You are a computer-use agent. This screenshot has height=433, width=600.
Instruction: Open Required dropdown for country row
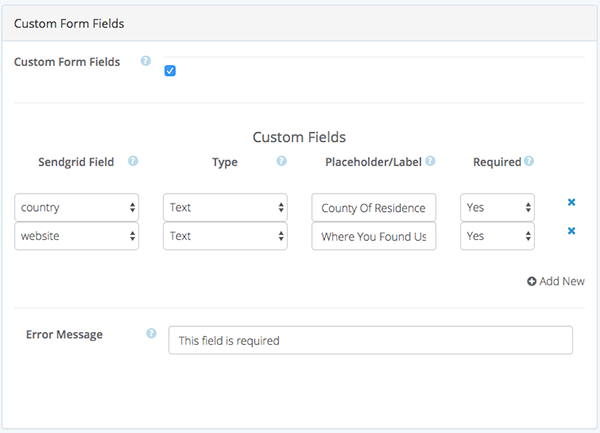coord(497,207)
